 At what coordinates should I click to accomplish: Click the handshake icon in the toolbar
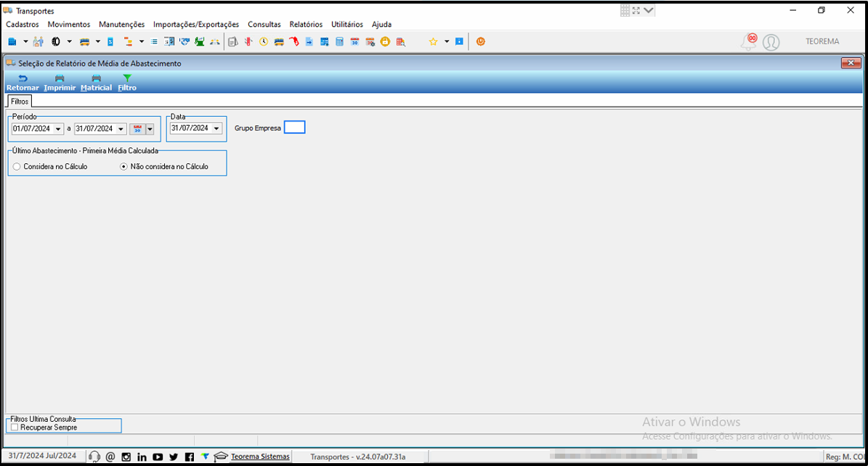(x=184, y=41)
